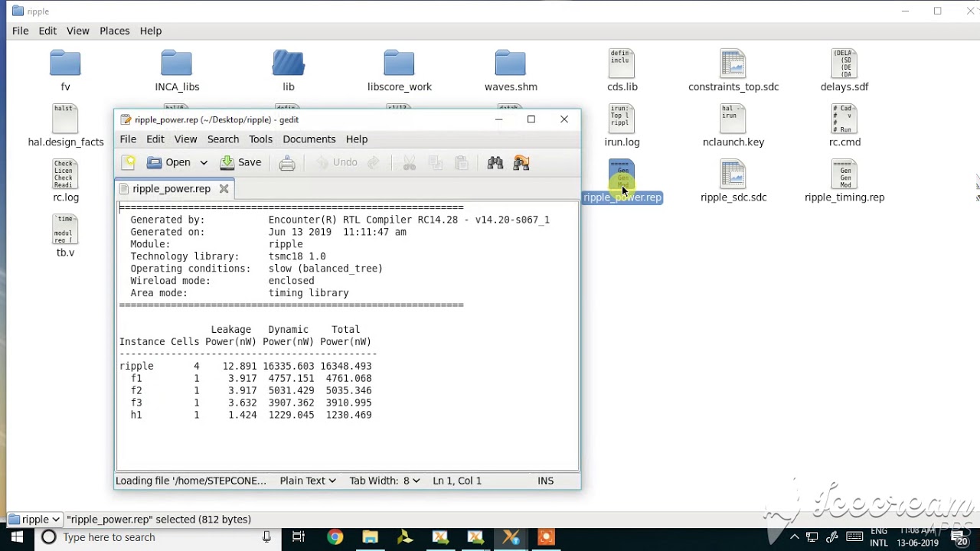Click the Find binoculars icon
980x551 pixels.
(x=495, y=162)
